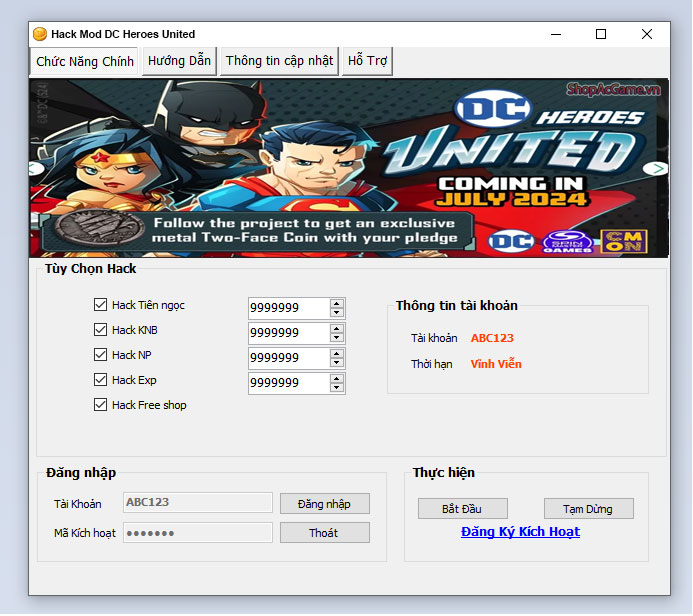Viewport: 693px width, 616px height.
Task: Click the banner's right arrow
Action: pyautogui.click(x=655, y=168)
